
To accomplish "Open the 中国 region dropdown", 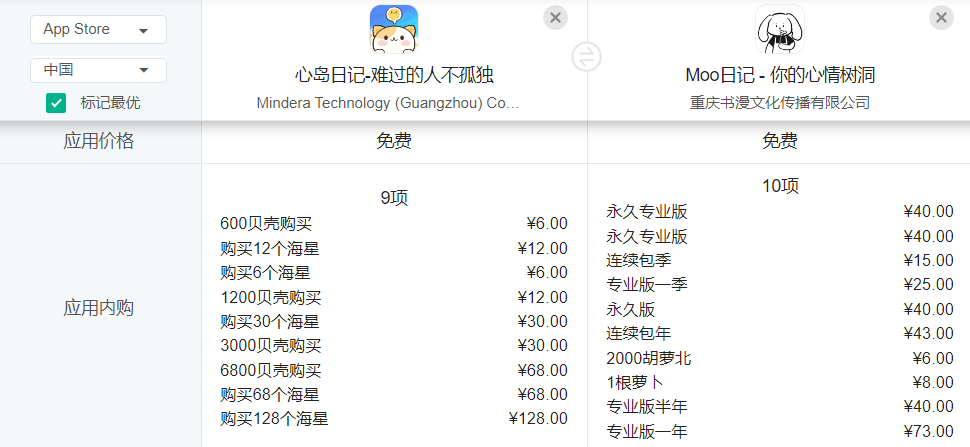I will click(x=98, y=70).
